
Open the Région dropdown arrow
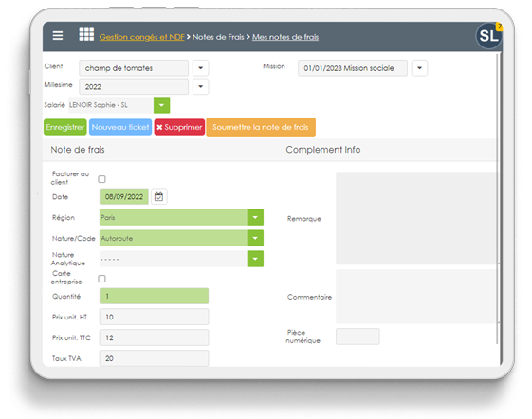pos(255,217)
